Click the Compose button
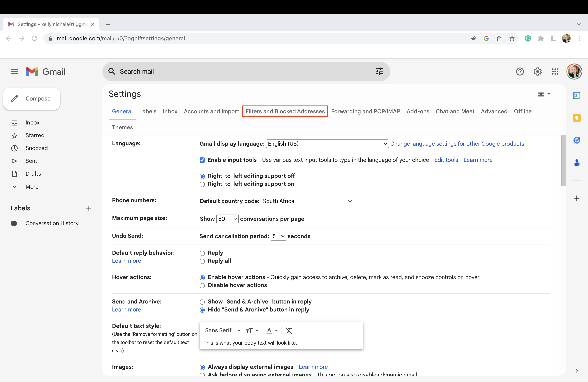 point(32,98)
